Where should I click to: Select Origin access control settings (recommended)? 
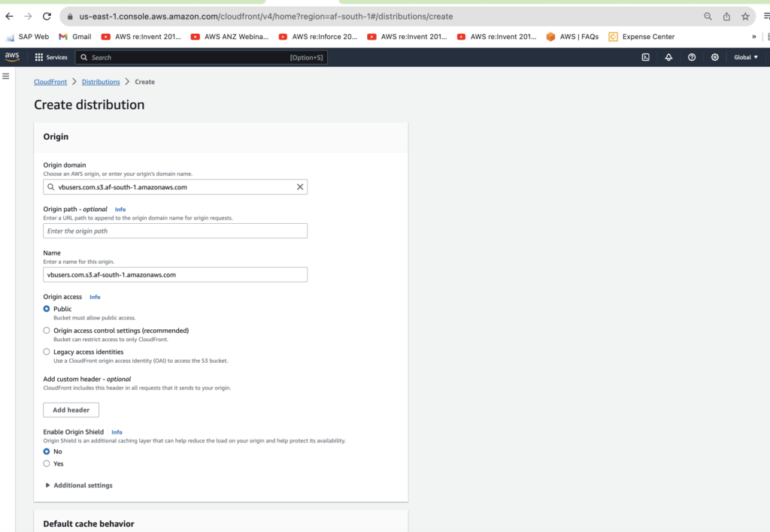[47, 330]
